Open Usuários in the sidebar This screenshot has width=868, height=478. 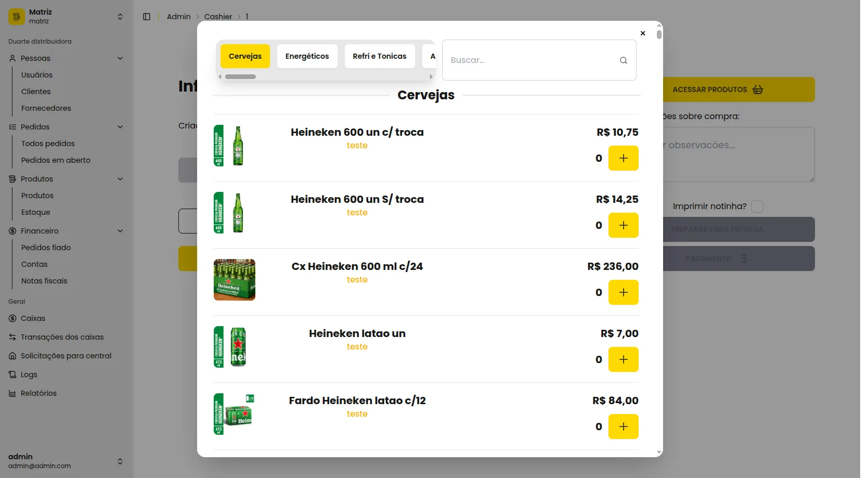37,75
